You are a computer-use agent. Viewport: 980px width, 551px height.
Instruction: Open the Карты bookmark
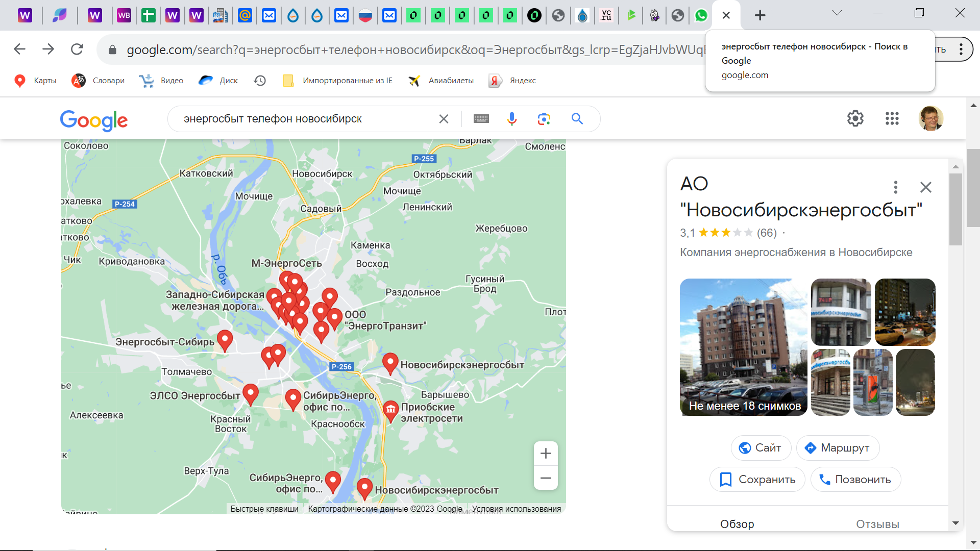pos(35,81)
